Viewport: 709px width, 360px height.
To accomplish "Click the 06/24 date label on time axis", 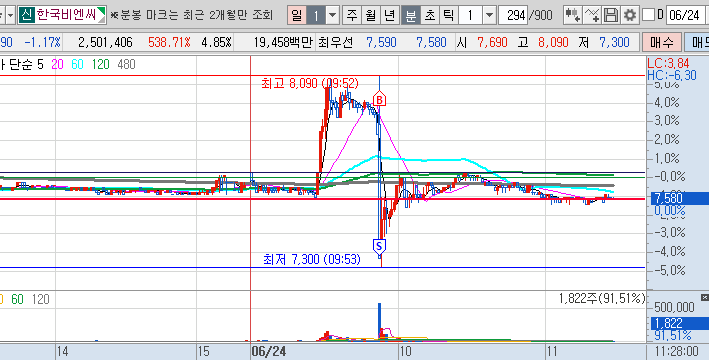I will coord(269,351).
